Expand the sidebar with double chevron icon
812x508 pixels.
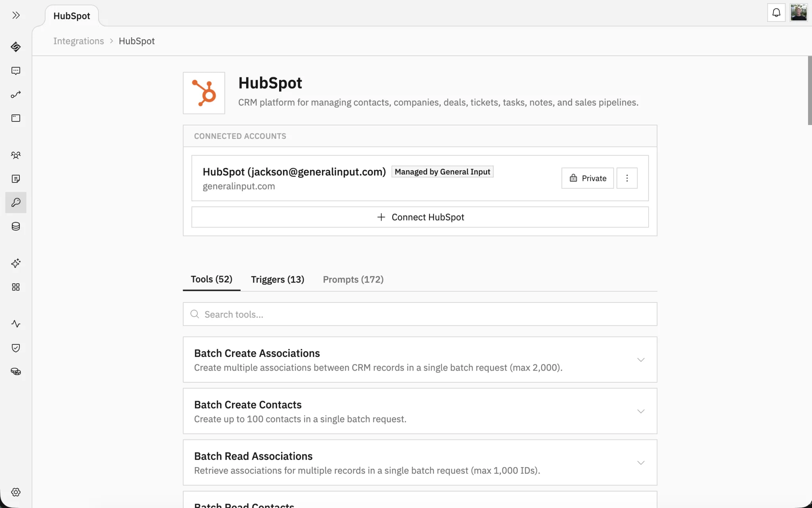(16, 15)
